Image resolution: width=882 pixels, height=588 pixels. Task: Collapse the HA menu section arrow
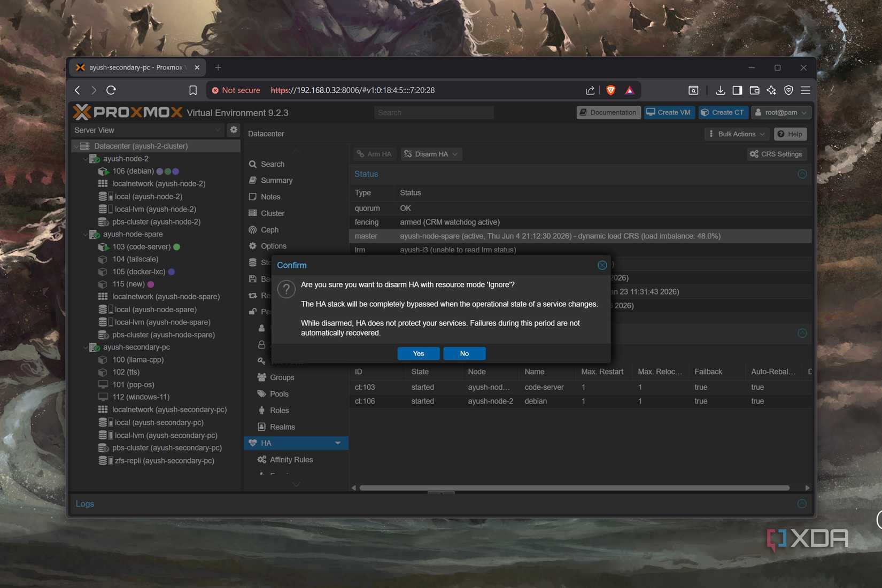click(x=338, y=443)
